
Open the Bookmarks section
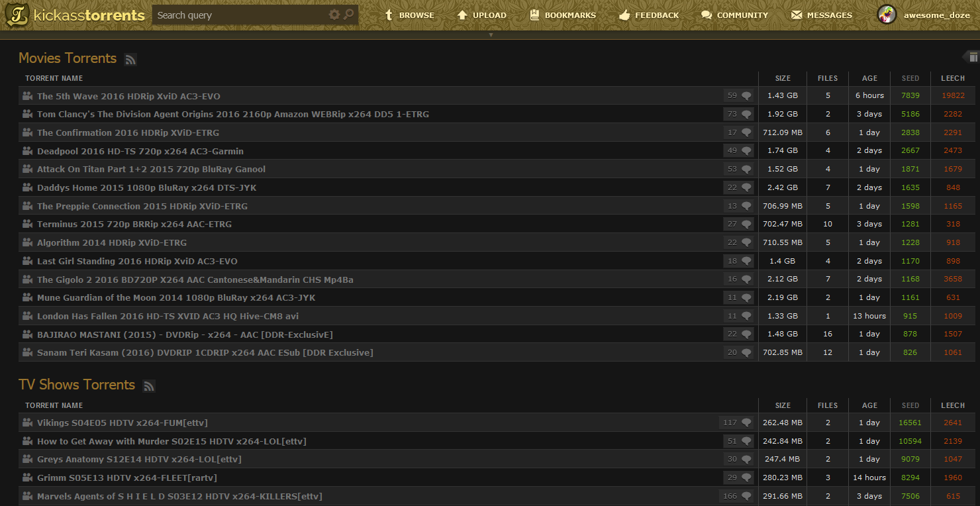[x=563, y=15]
